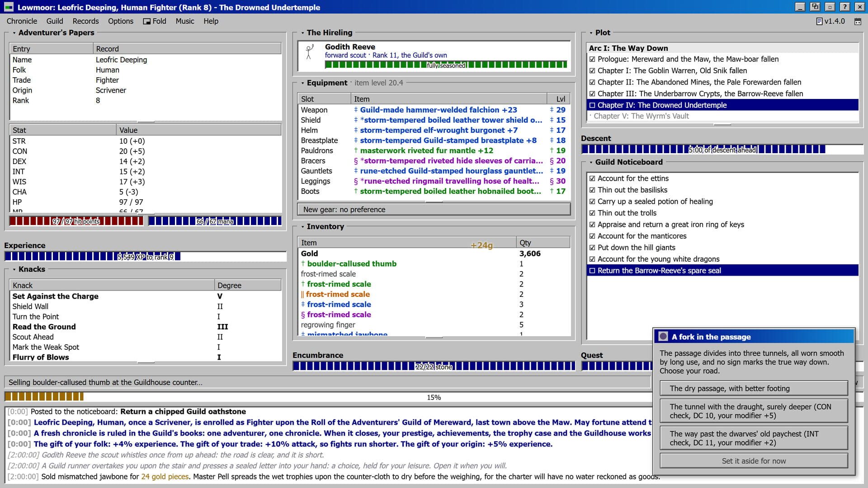Screen dimensions: 868x488
Task: Open the Fold menu with window icon
Action: (155, 21)
